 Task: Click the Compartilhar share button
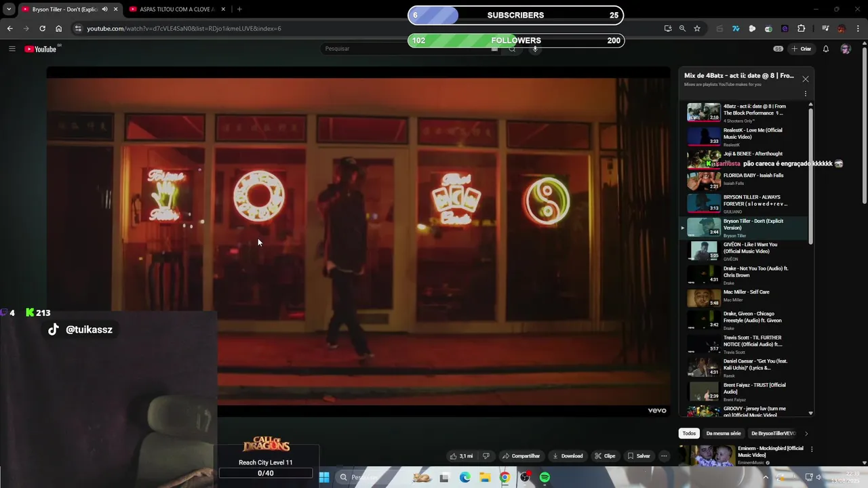pyautogui.click(x=521, y=456)
